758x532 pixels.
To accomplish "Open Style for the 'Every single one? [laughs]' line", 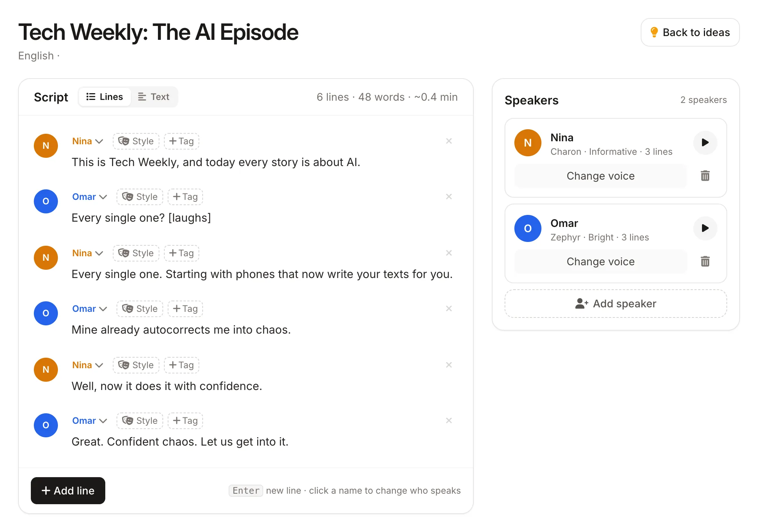I will [140, 197].
